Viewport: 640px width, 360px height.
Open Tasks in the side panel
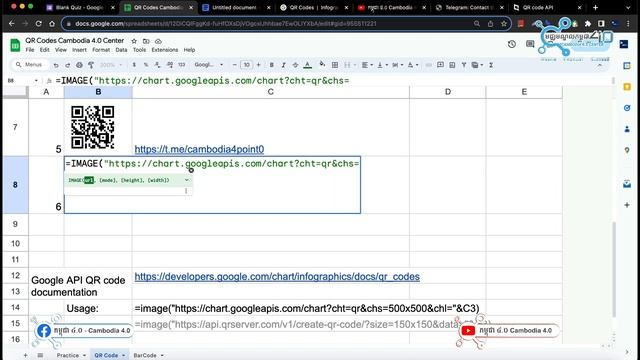coord(627,108)
